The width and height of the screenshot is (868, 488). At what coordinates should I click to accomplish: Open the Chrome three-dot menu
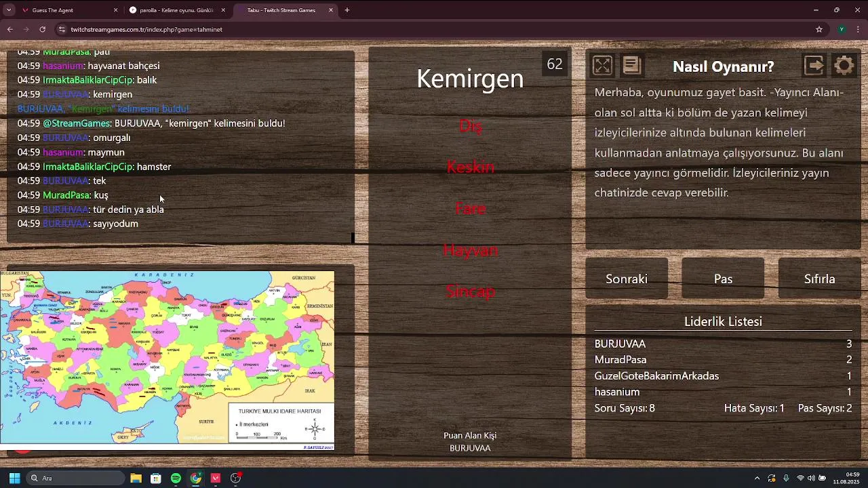[x=859, y=29]
